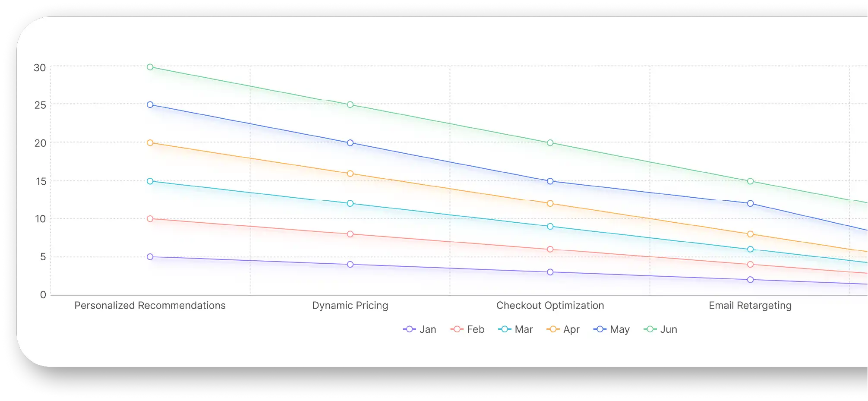The image size is (868, 401).
Task: Click Apr data point at Personalized Recommendations
Action: tap(150, 143)
